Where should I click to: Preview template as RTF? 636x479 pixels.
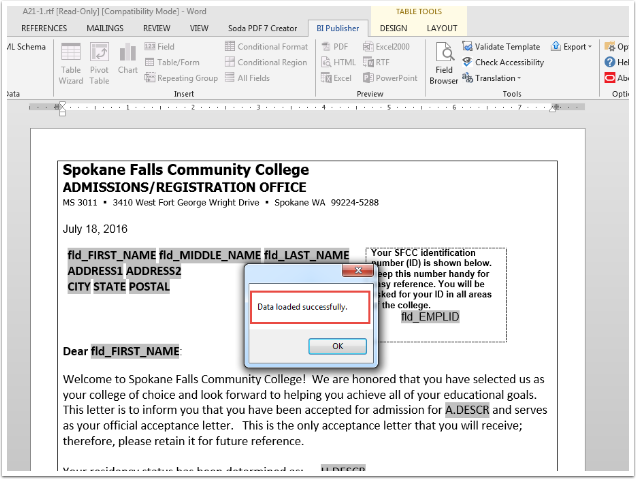click(x=376, y=62)
